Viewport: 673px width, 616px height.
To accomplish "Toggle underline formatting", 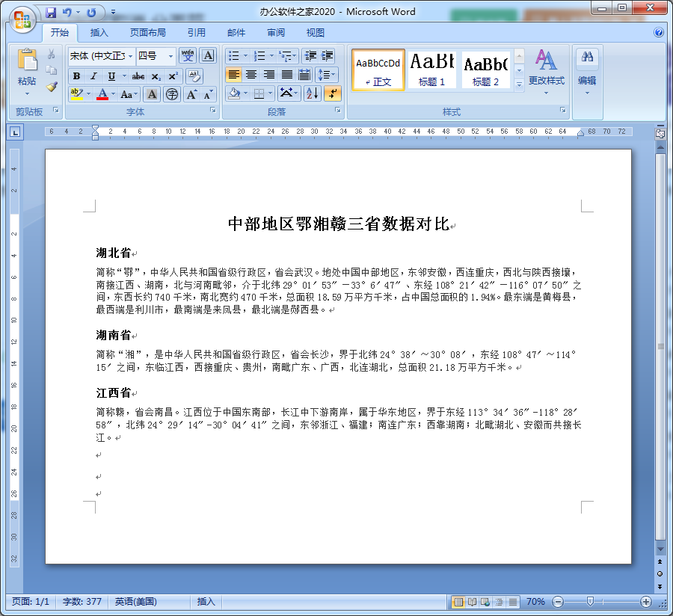I will tap(111, 76).
